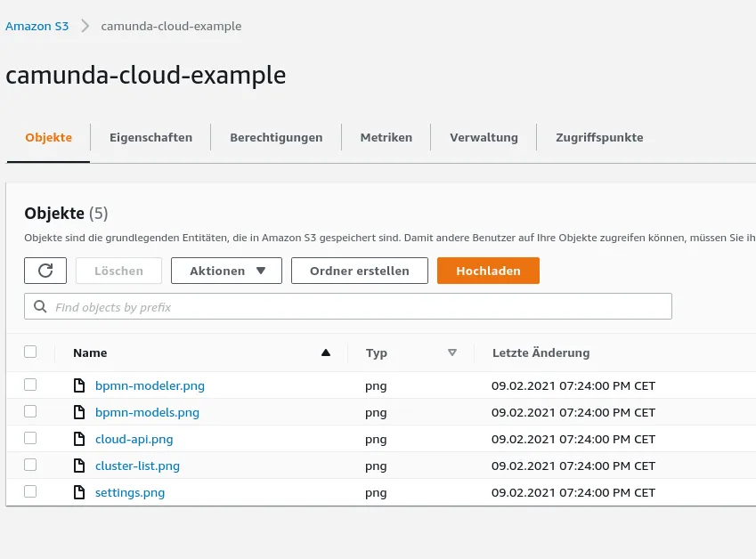Click the Typ column sort triangle
The height and width of the screenshot is (559, 756).
(452, 352)
